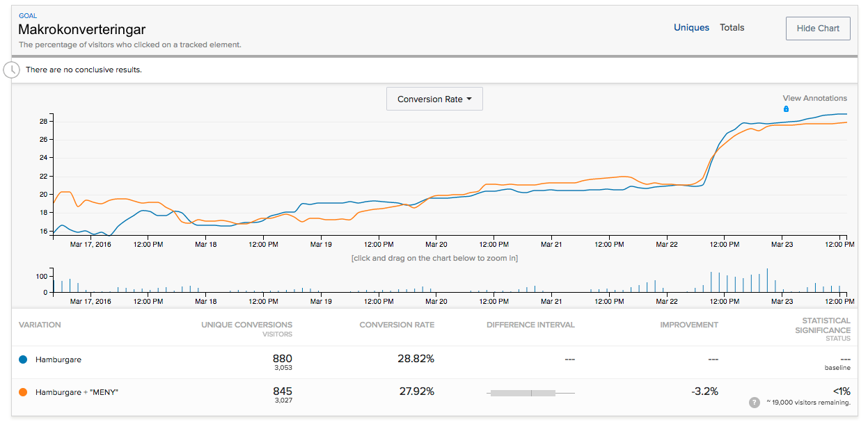
Task: Click the tallest bar in the visitors mini chart
Action: (767, 280)
